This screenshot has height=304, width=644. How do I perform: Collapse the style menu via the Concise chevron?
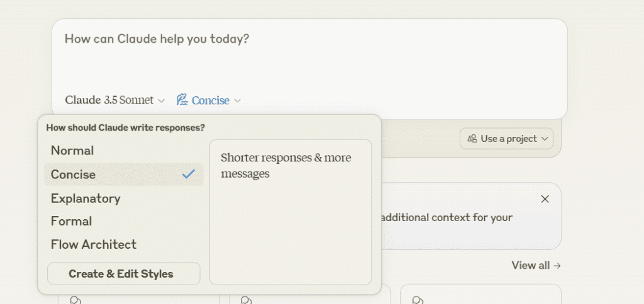pyautogui.click(x=237, y=100)
